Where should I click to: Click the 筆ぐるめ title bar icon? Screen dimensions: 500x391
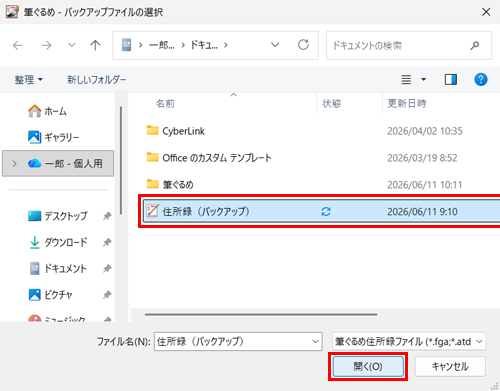pyautogui.click(x=12, y=12)
